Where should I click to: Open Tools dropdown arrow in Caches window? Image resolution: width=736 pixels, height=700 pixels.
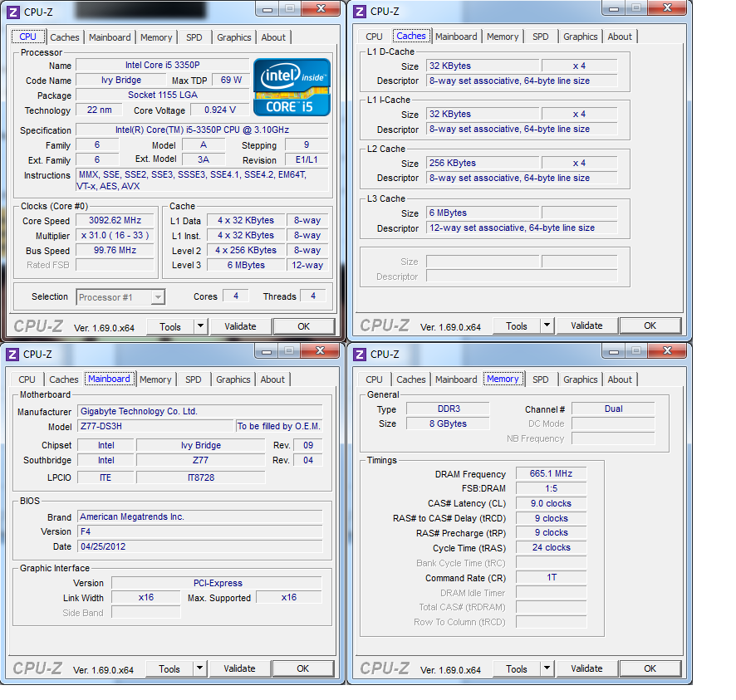point(547,326)
